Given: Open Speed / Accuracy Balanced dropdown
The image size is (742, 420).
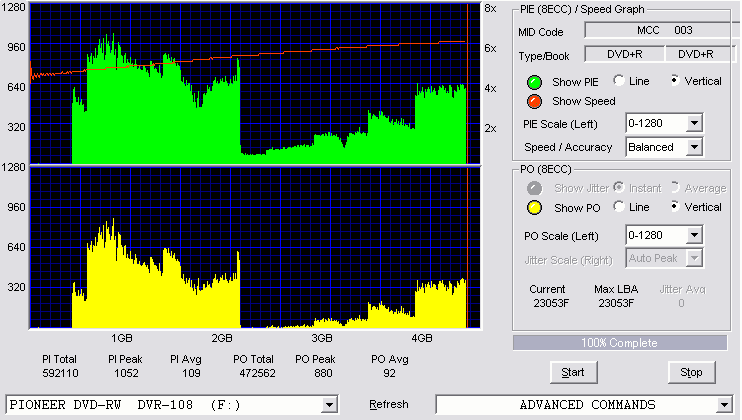Looking at the screenshot, I should click(694, 147).
